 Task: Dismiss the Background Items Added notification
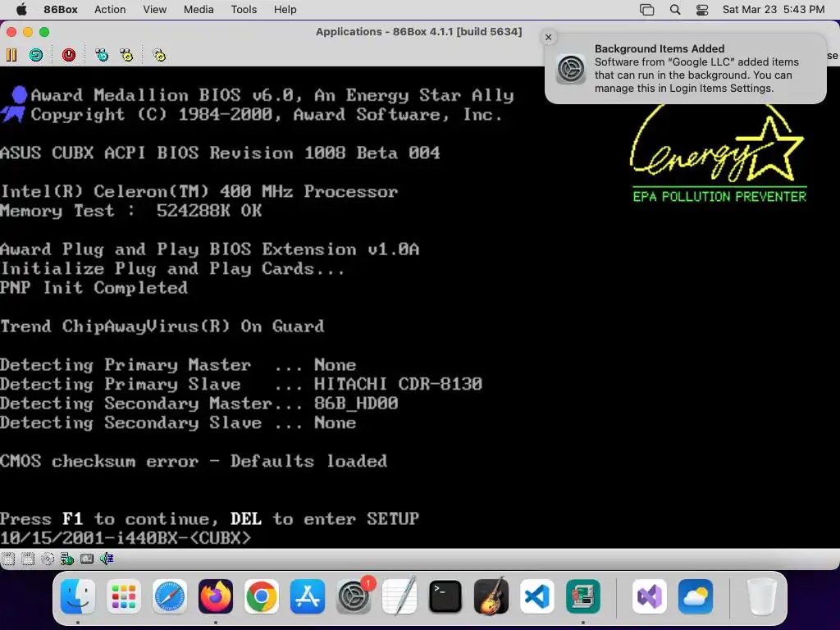click(548, 37)
